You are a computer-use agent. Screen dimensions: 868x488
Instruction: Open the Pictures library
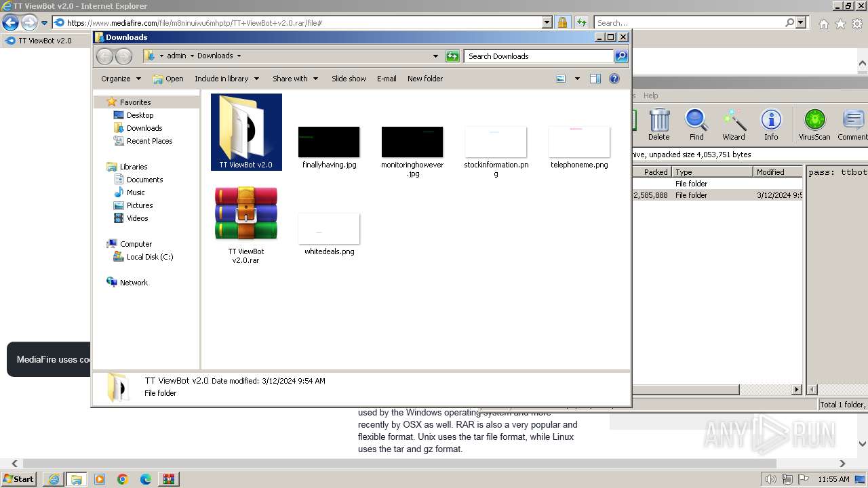[x=140, y=205]
